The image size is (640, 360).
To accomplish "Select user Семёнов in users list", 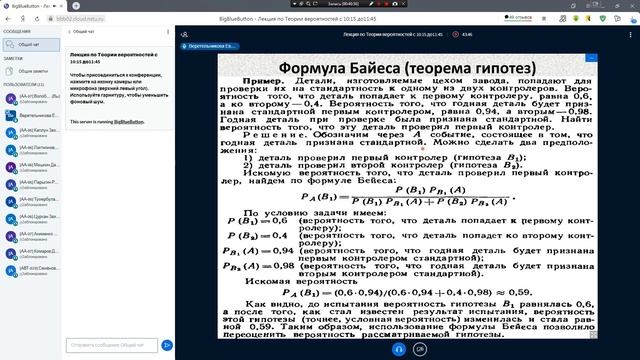I will click(31, 271).
